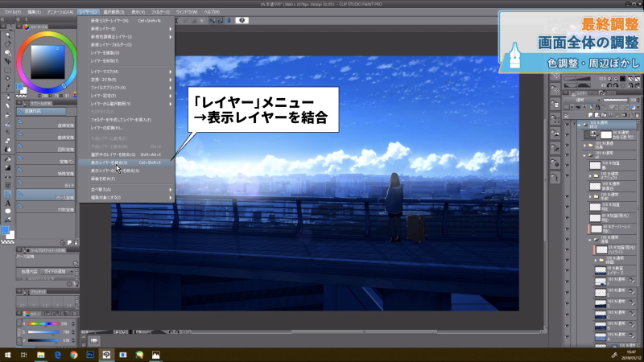Select the Balloon speech bubble tool

click(7, 212)
